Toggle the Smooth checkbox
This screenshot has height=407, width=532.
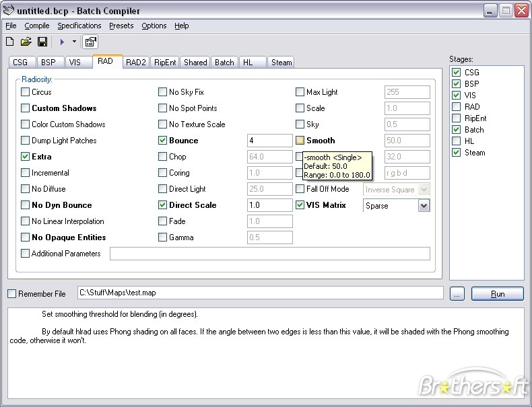[x=300, y=141]
